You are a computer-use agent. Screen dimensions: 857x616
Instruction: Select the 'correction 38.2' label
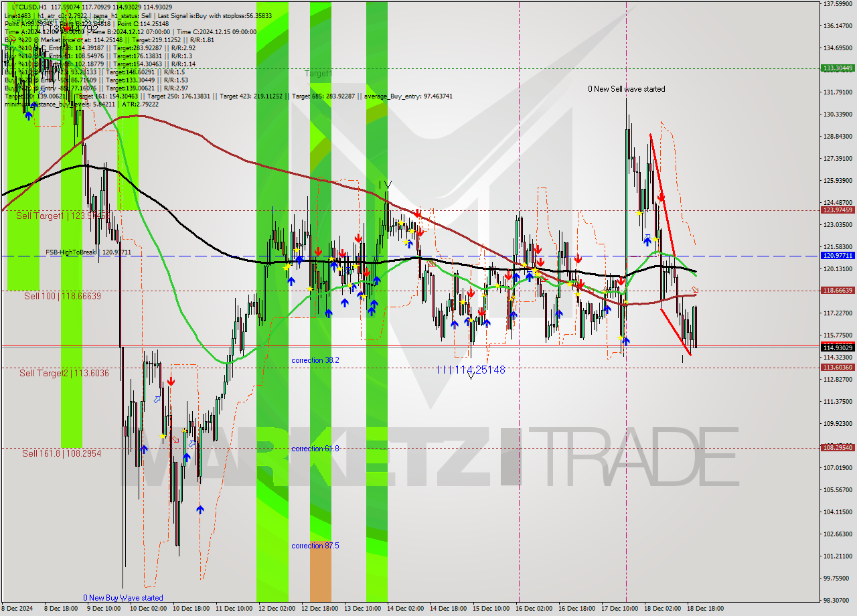[x=315, y=360]
